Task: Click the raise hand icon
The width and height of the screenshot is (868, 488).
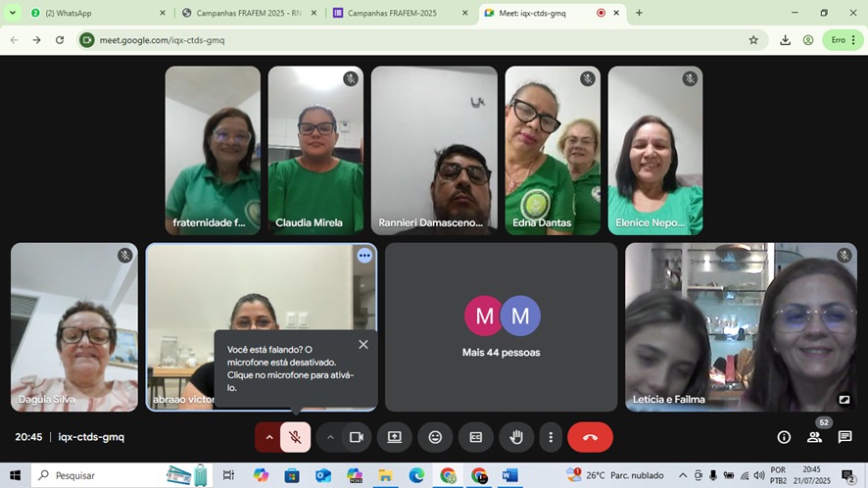Action: click(x=516, y=437)
